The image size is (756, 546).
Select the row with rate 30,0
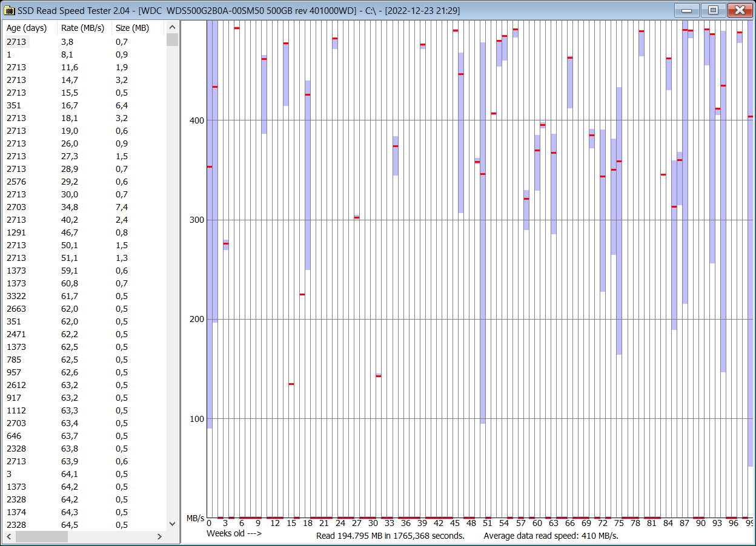click(x=85, y=194)
